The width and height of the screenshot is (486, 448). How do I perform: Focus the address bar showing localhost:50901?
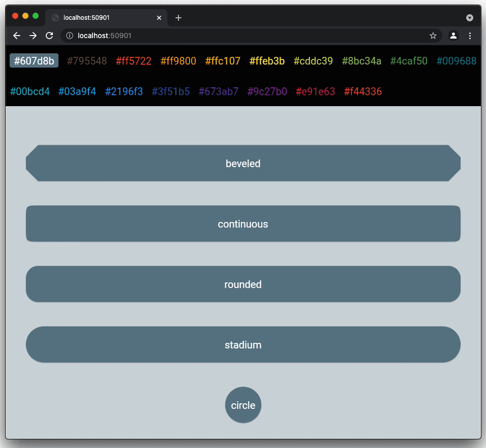click(x=251, y=36)
